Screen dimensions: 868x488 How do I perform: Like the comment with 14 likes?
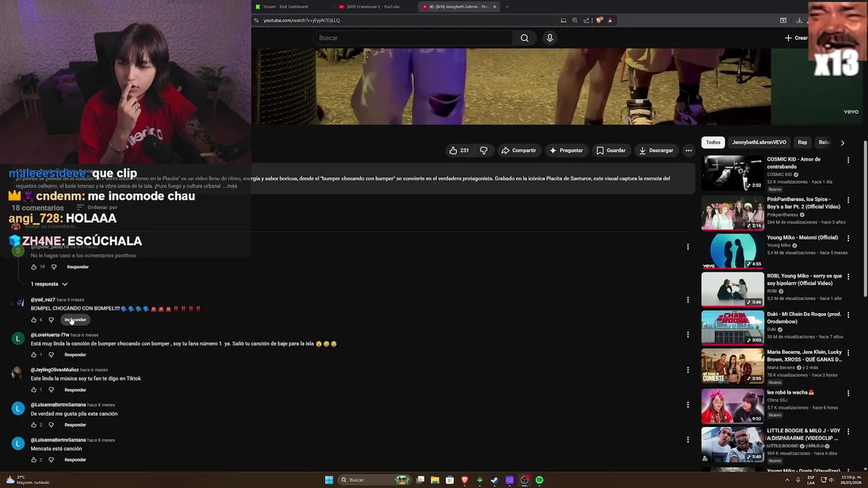tap(34, 267)
